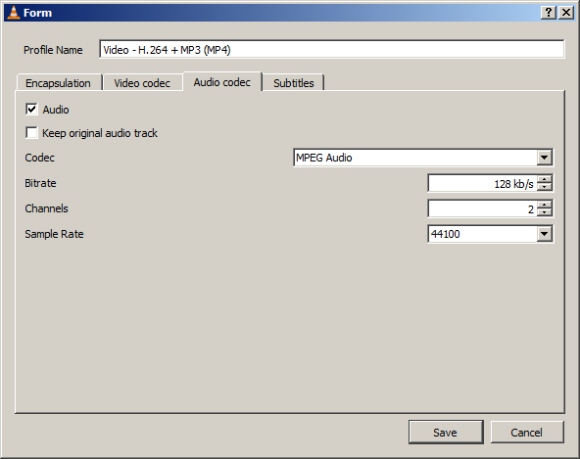Click inside the 128 kb/s bitrate field
The image size is (580, 459).
[x=482, y=183]
